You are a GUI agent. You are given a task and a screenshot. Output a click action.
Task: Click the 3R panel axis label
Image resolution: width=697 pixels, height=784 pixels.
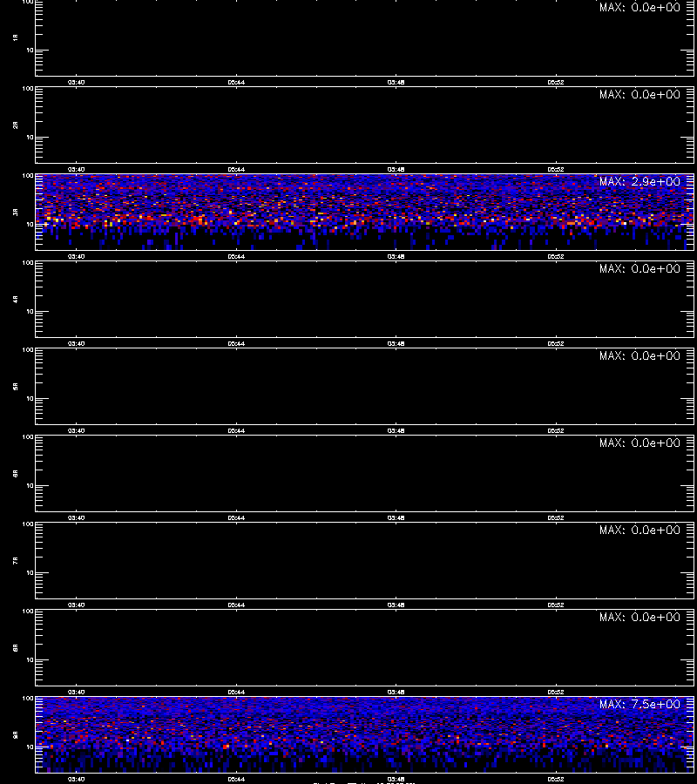16,212
